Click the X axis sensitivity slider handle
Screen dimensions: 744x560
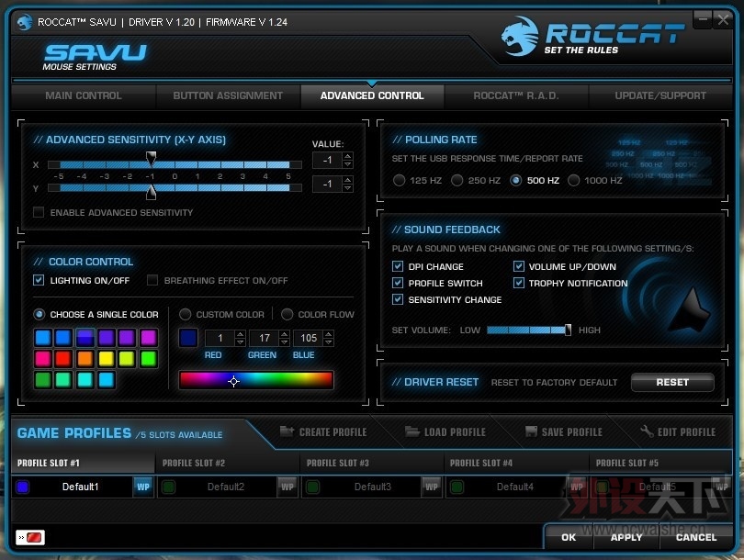[x=151, y=159]
